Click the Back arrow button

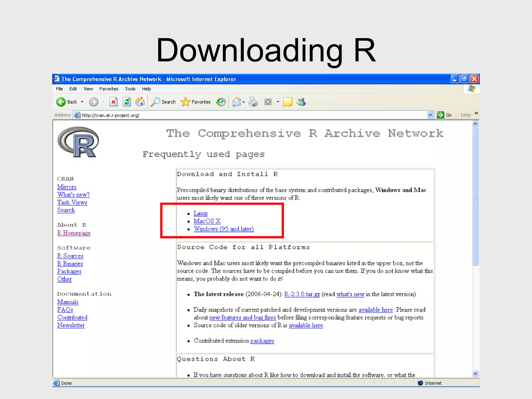(x=61, y=102)
